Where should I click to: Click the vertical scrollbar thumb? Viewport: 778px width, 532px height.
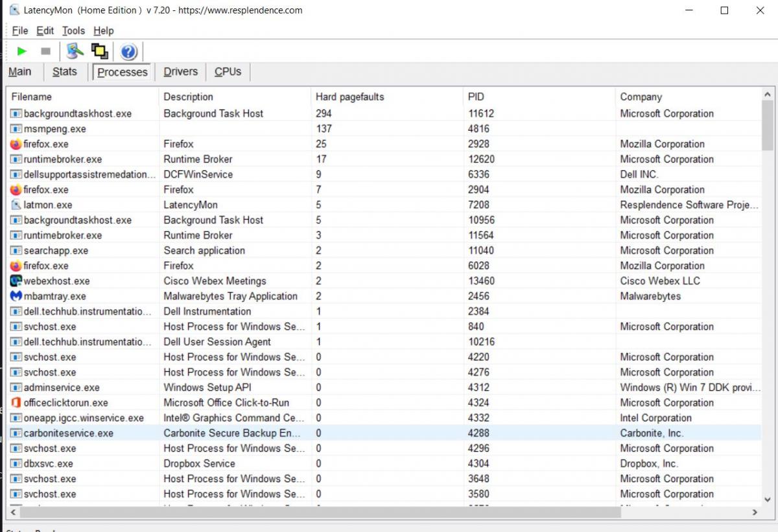point(768,126)
